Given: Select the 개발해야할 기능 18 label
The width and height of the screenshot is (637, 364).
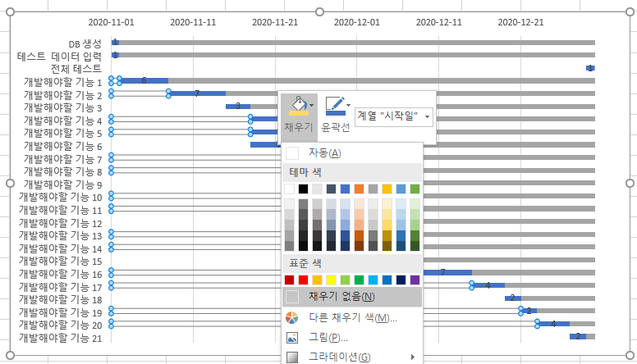Looking at the screenshot, I should pos(60,299).
